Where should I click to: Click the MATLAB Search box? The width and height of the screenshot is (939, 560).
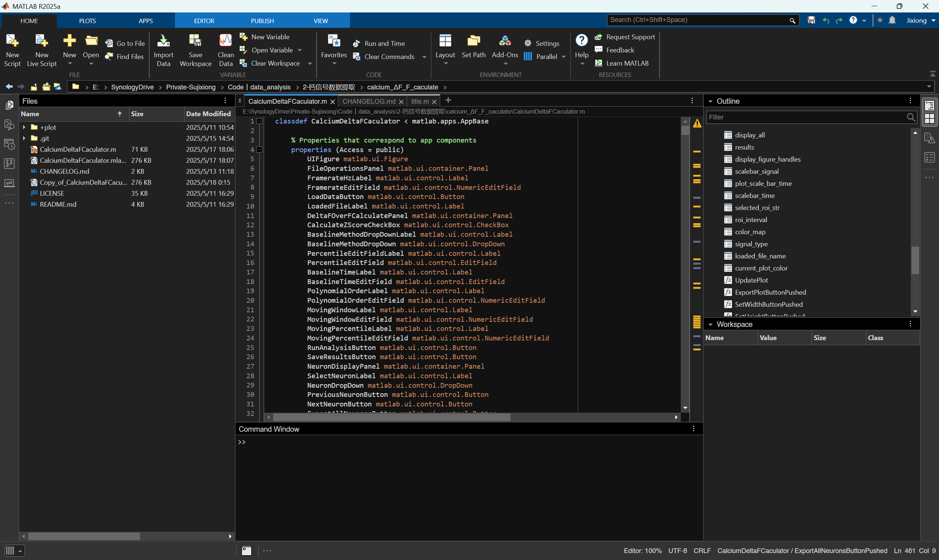[703, 20]
